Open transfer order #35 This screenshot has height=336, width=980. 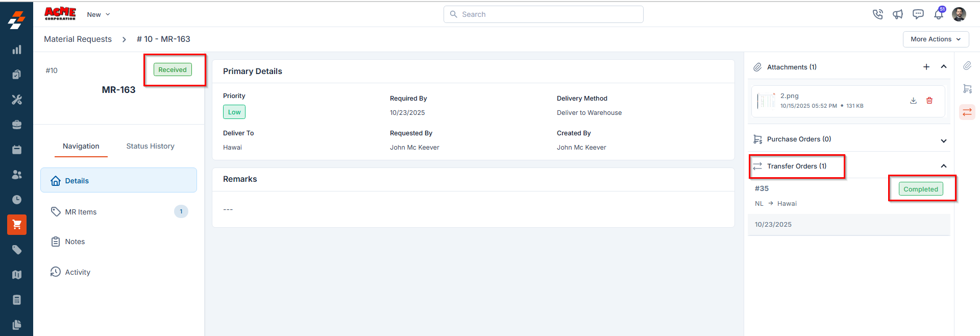click(x=762, y=188)
